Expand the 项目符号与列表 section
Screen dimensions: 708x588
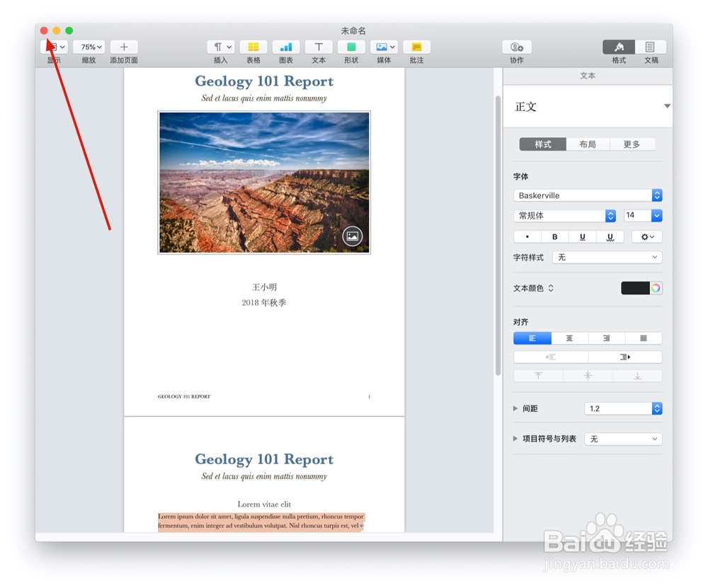coord(515,439)
